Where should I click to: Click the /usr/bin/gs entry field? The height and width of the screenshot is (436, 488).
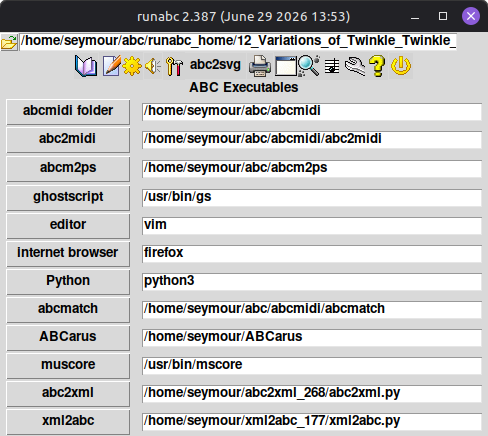click(312, 198)
